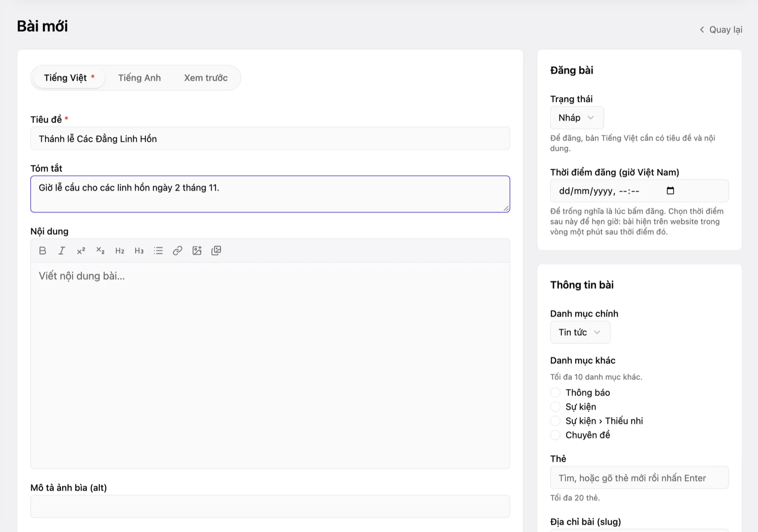This screenshot has width=758, height=532.
Task: Select the superscript formatting icon
Action: tap(81, 251)
